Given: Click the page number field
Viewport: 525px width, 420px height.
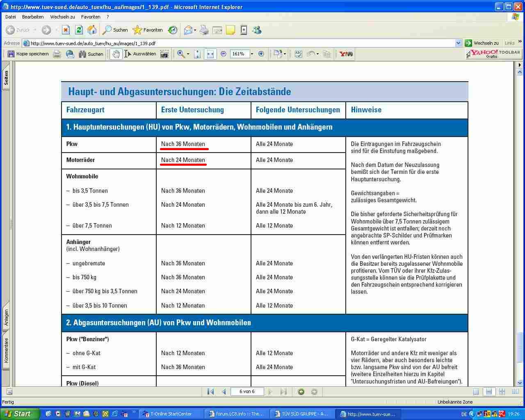Looking at the screenshot, I should tap(247, 392).
